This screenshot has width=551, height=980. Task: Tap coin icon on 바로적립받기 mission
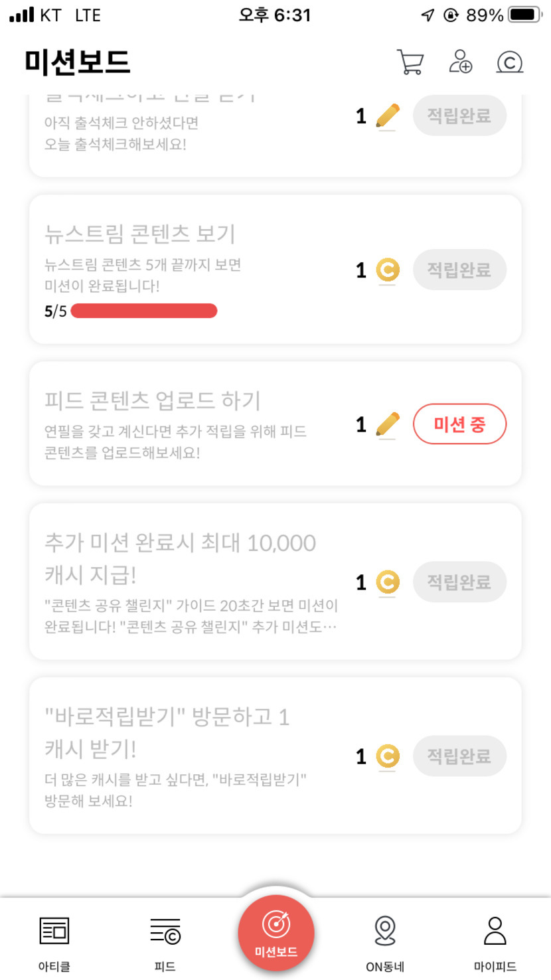point(388,756)
